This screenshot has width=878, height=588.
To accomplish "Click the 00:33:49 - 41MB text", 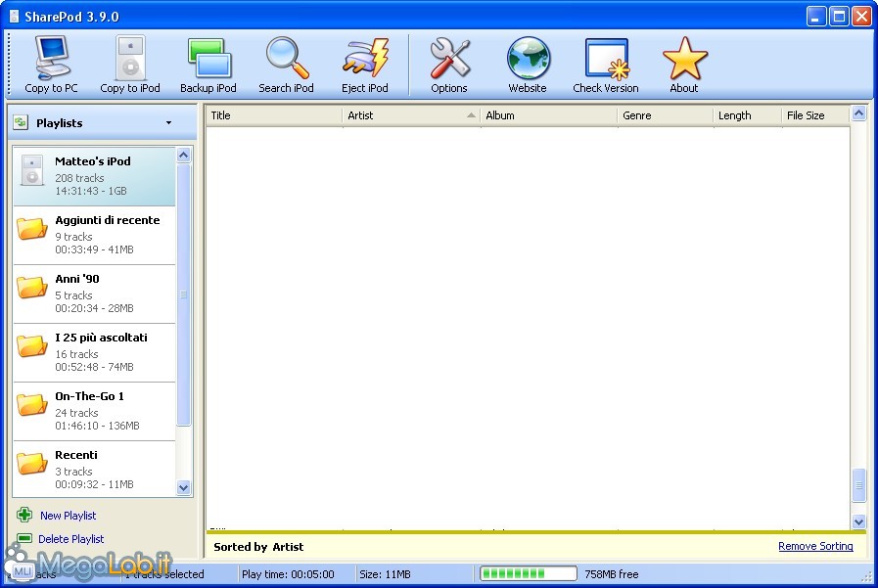I will point(94,249).
